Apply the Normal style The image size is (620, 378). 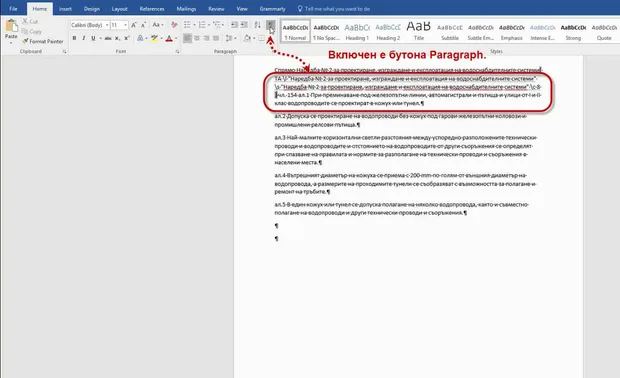click(x=295, y=31)
